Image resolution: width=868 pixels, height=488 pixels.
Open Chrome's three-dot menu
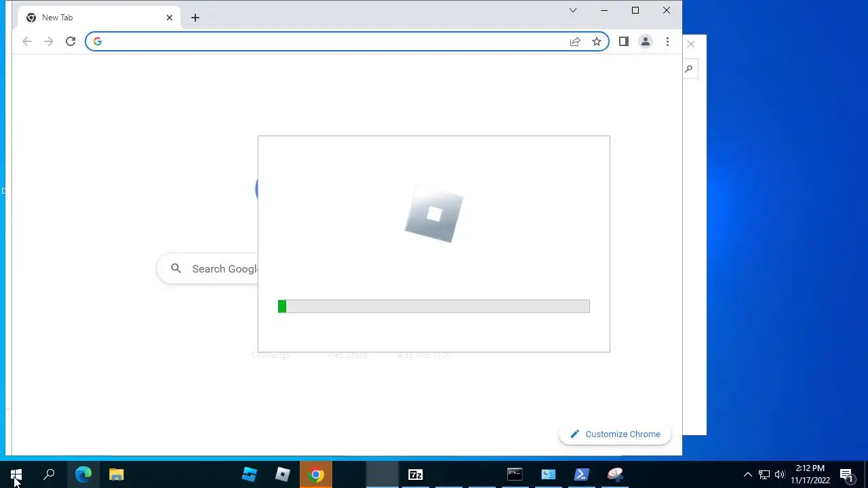[667, 41]
